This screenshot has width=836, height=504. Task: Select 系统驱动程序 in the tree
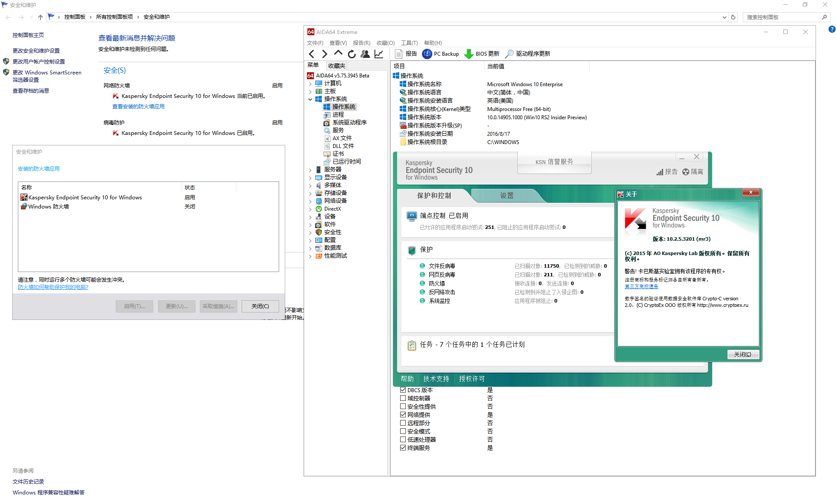pyautogui.click(x=349, y=122)
